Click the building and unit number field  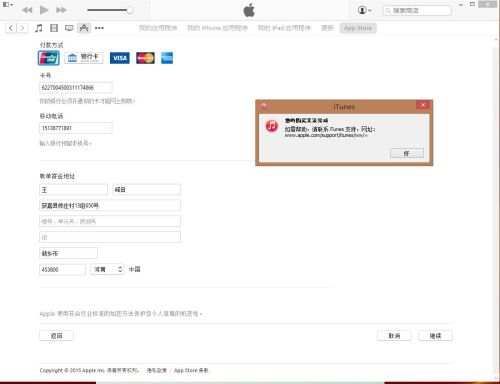coord(110,221)
